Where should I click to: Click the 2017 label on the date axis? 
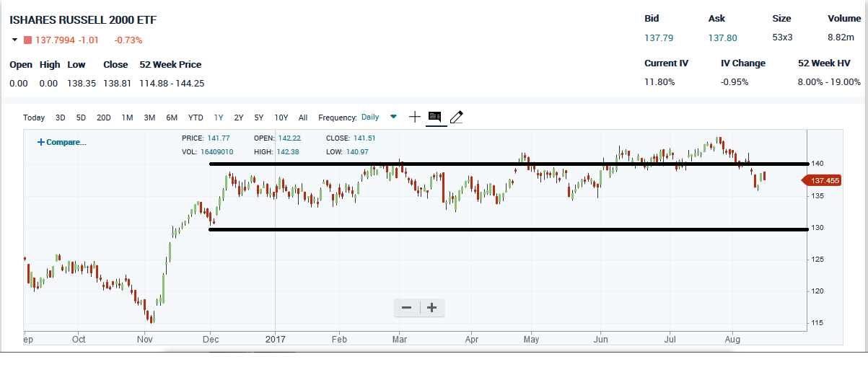[276, 339]
